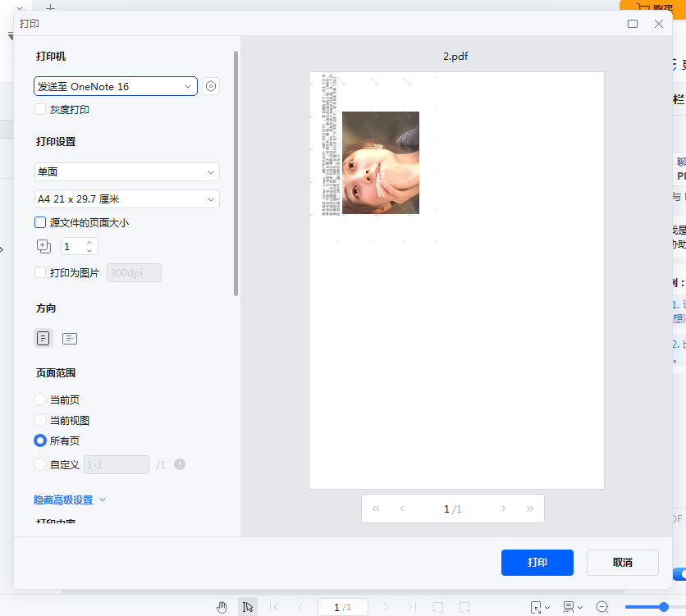This screenshot has width=686, height=616.
Task: Check the 源文件的页面大小 option
Action: [39, 222]
